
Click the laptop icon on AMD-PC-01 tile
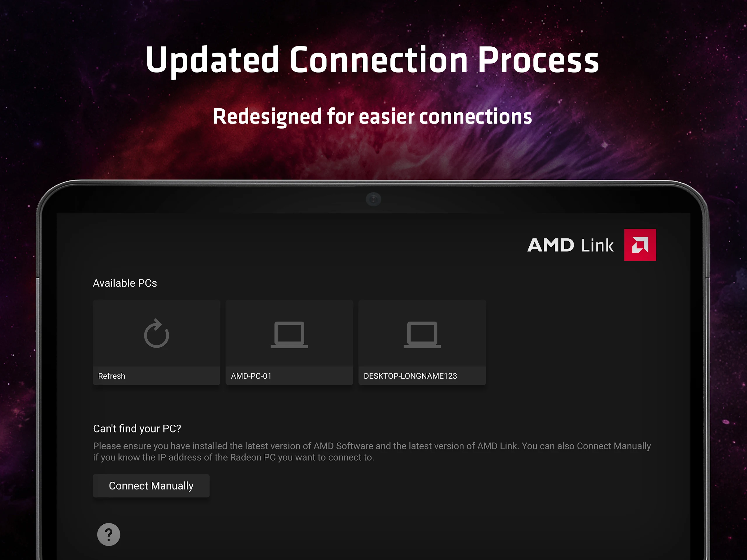[x=289, y=334]
